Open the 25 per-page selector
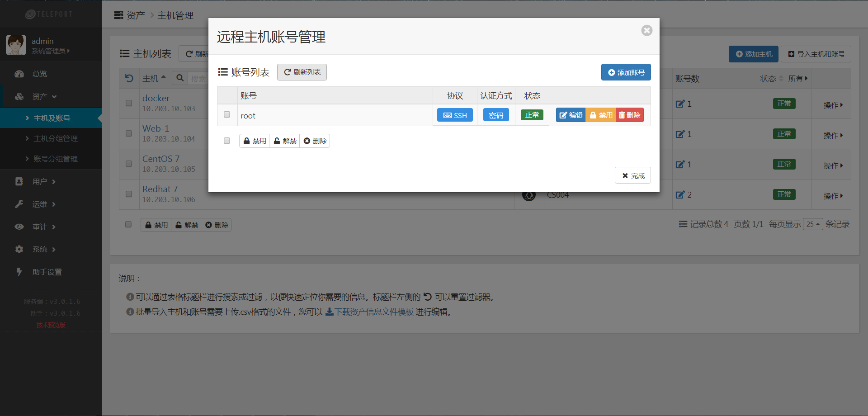 [x=813, y=224]
